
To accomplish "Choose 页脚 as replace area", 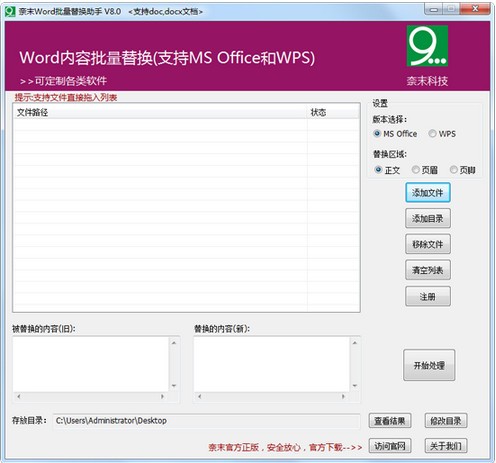I will click(x=463, y=170).
